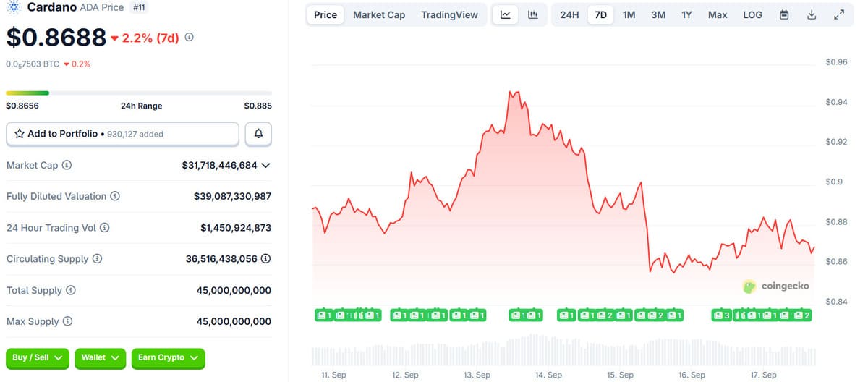This screenshot has width=868, height=382.
Task: Click the $1,450,924,873 trading volume value
Action: pyautogui.click(x=236, y=227)
